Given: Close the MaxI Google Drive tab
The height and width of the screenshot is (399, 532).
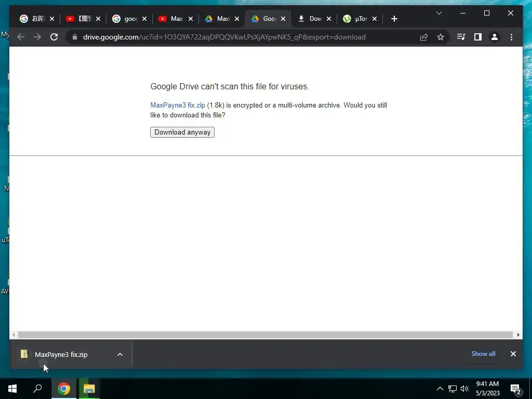Looking at the screenshot, I should click(x=237, y=19).
